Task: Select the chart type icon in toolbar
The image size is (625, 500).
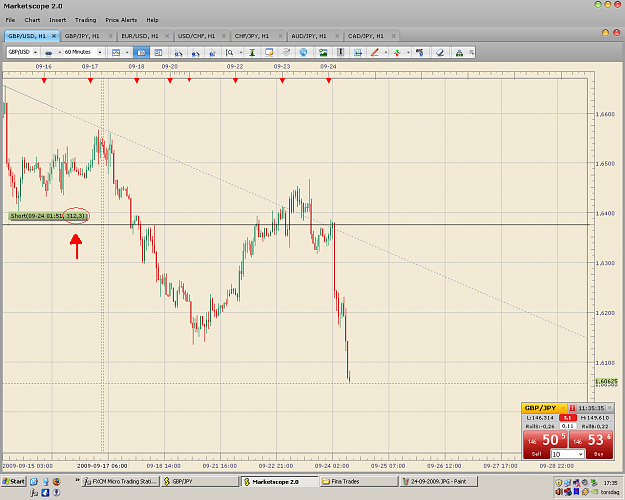Action: (x=116, y=52)
